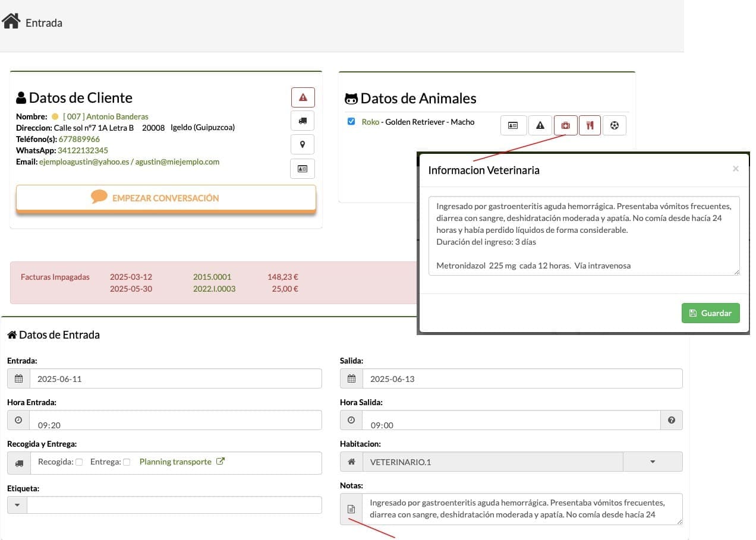Click the Empezar Conversación button
Screen dimensions: 756x540
pos(166,198)
